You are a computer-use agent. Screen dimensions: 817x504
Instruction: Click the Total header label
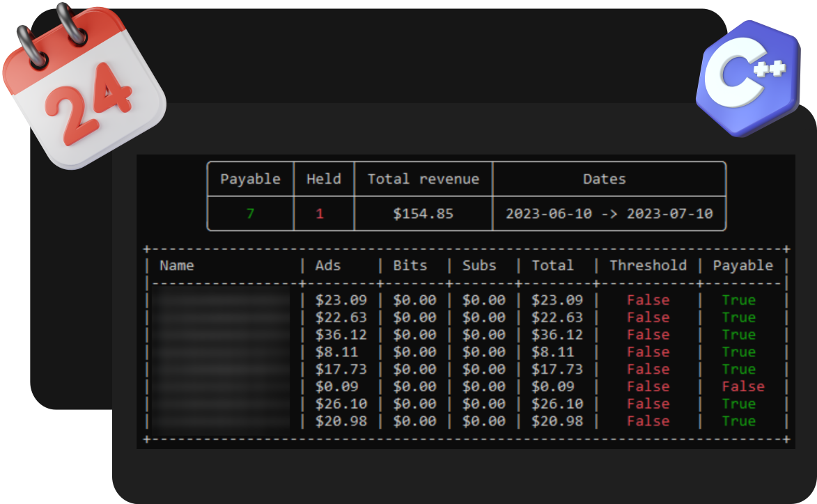coord(554,265)
